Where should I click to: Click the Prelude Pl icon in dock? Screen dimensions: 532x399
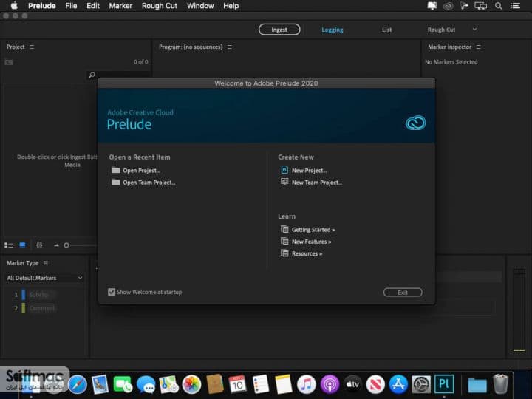pyautogui.click(x=444, y=384)
